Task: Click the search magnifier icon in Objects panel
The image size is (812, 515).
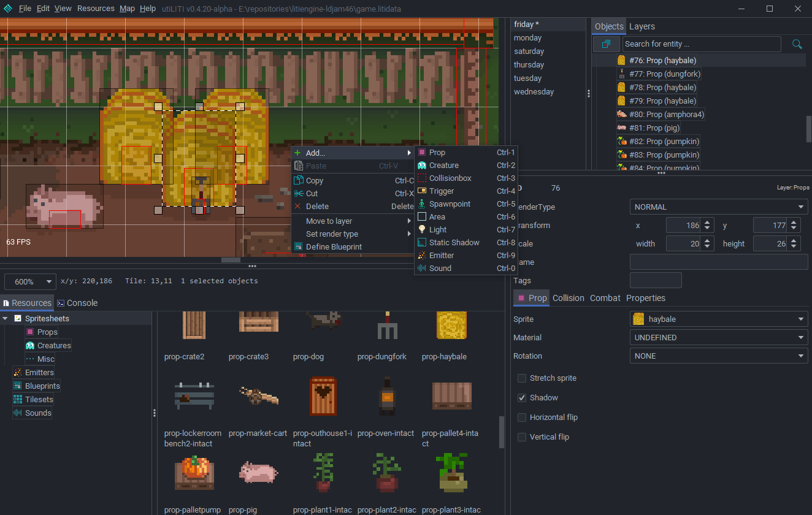Action: 797,44
